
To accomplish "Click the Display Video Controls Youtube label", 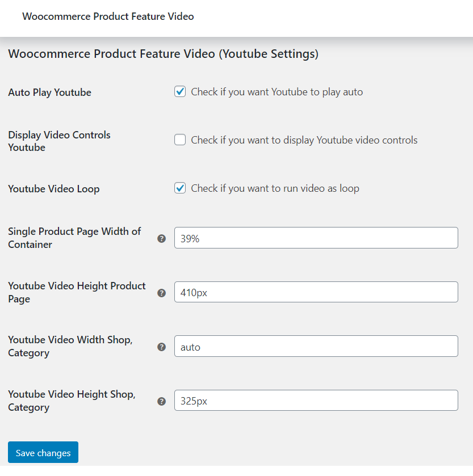I will [59, 141].
